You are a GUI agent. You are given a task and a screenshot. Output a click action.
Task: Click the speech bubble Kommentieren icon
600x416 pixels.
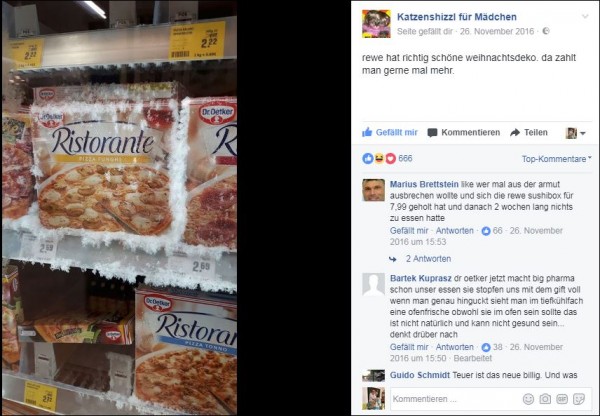432,133
